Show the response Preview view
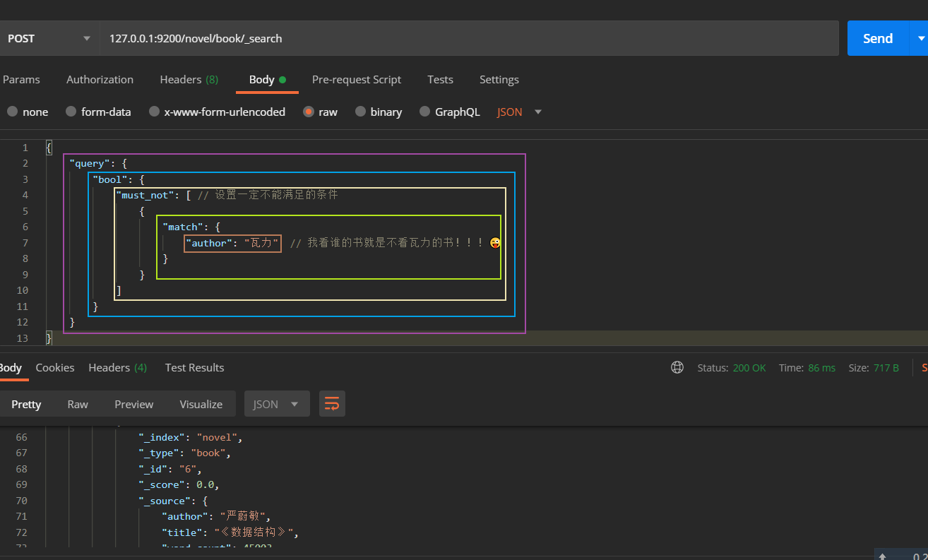The height and width of the screenshot is (560, 928). pyautogui.click(x=133, y=404)
